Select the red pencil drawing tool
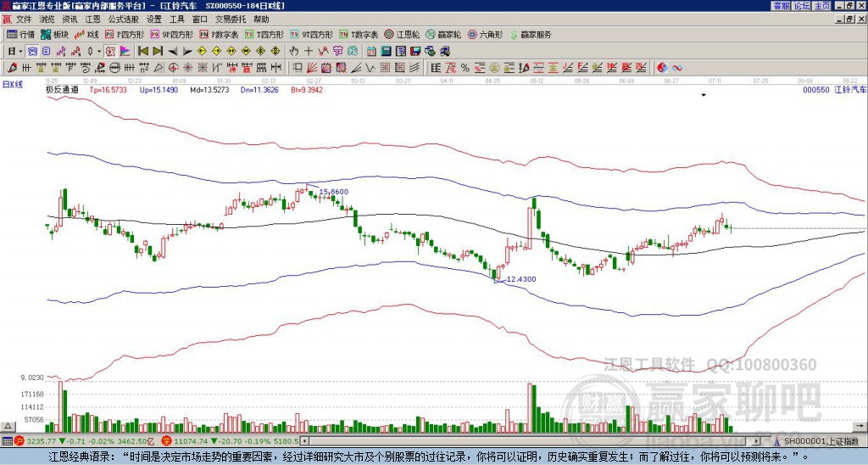Screen dimensions: 868x465 pyautogui.click(x=11, y=68)
